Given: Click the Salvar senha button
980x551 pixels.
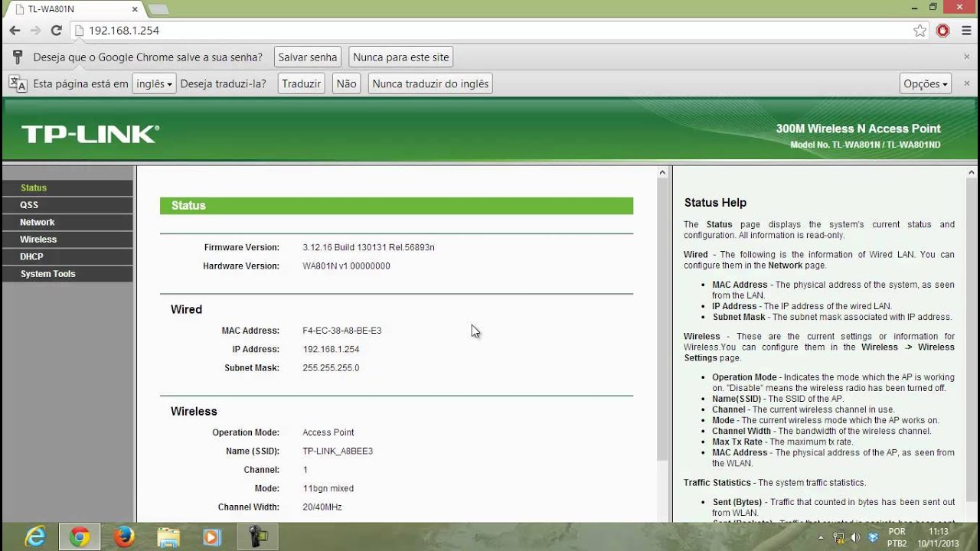Looking at the screenshot, I should (x=308, y=57).
